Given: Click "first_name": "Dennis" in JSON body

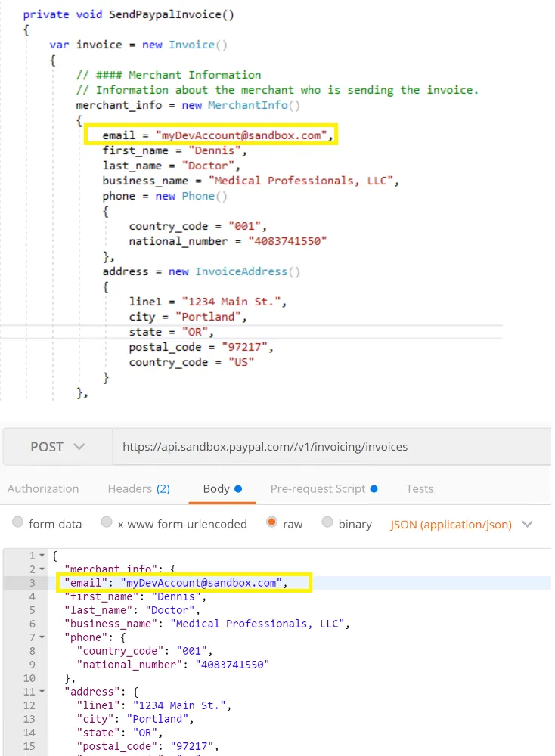Looking at the screenshot, I should click(x=135, y=597).
